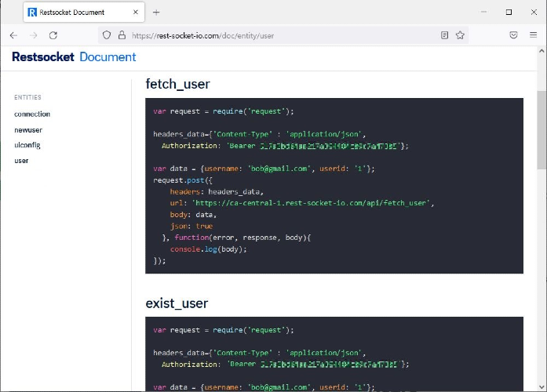Open the newuser entity in sidebar
Screen dimensions: 547x392
pyautogui.click(x=28, y=130)
